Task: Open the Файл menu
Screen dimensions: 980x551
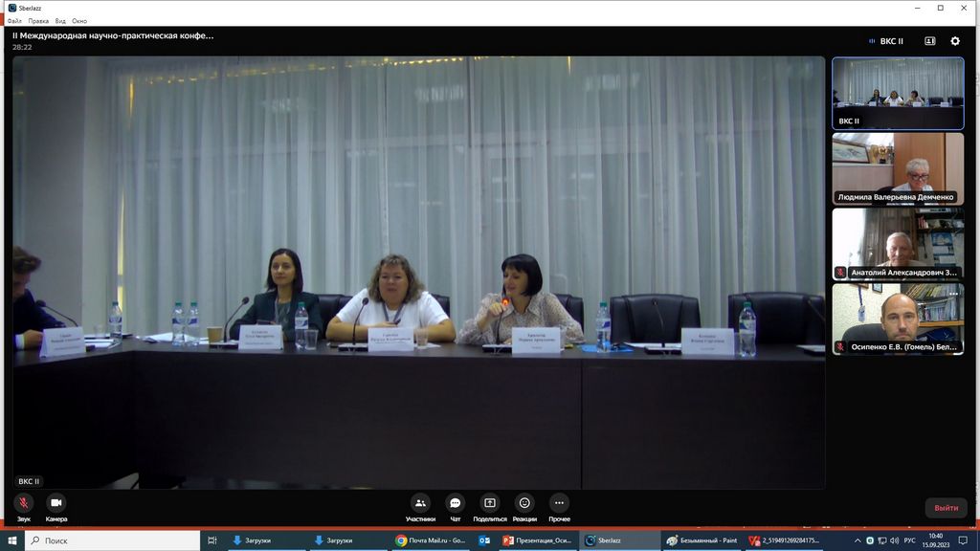Action: coord(13,20)
